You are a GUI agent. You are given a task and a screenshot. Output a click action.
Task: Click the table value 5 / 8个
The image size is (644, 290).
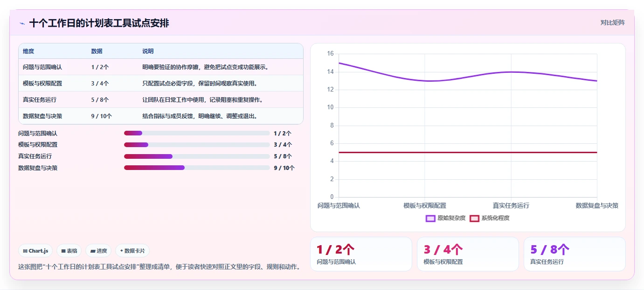coord(100,100)
